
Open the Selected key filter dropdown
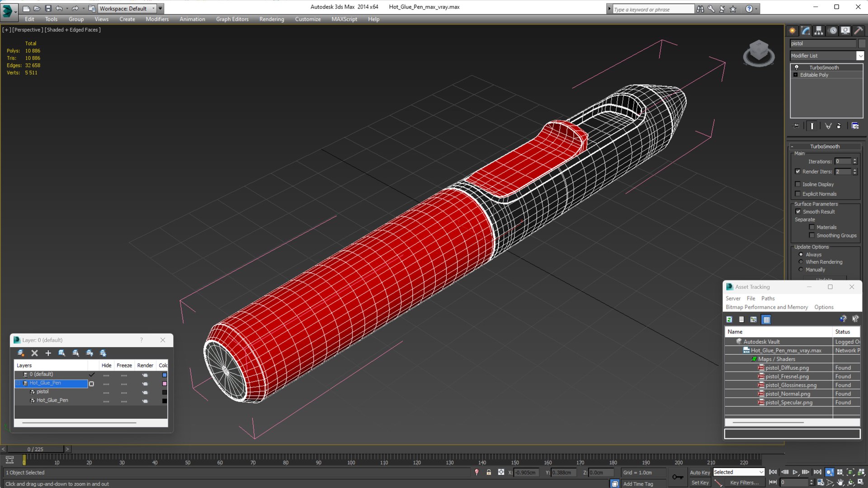[x=739, y=472]
